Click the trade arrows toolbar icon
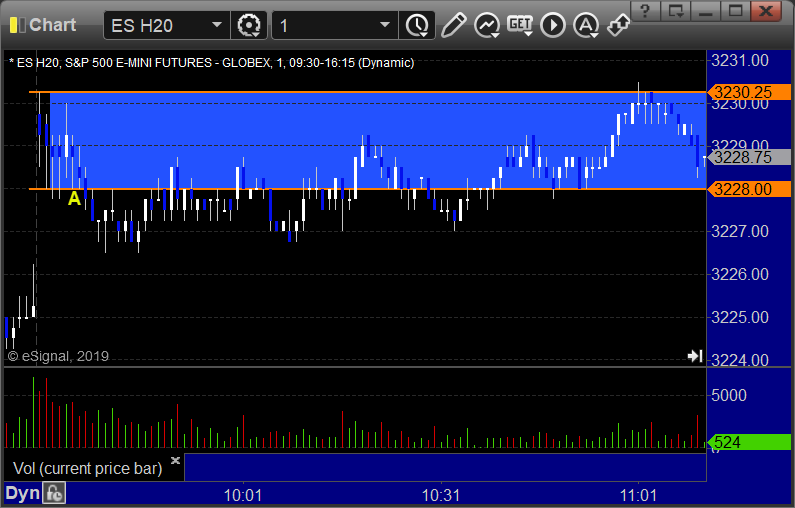795x508 pixels. click(x=619, y=25)
